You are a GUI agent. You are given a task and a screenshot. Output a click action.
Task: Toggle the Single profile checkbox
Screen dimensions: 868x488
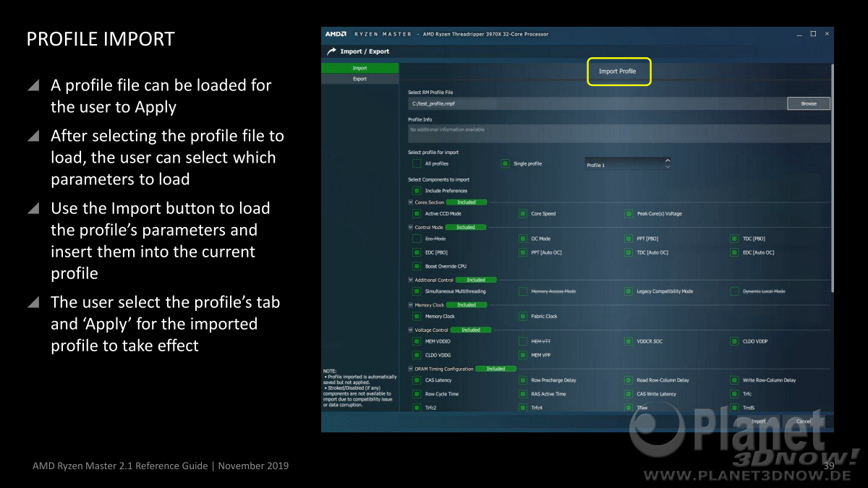[505, 164]
